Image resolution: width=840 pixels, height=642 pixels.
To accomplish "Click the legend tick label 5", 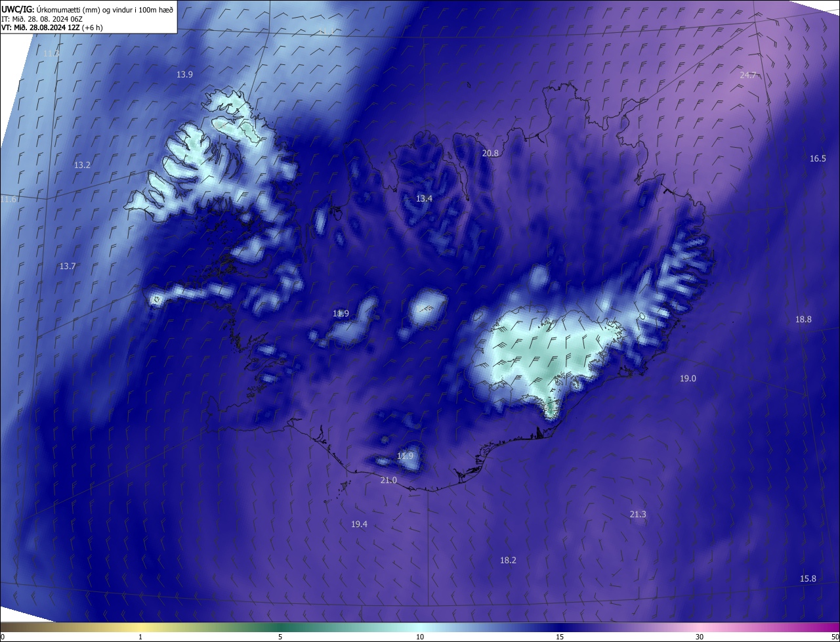I will pyautogui.click(x=280, y=637).
